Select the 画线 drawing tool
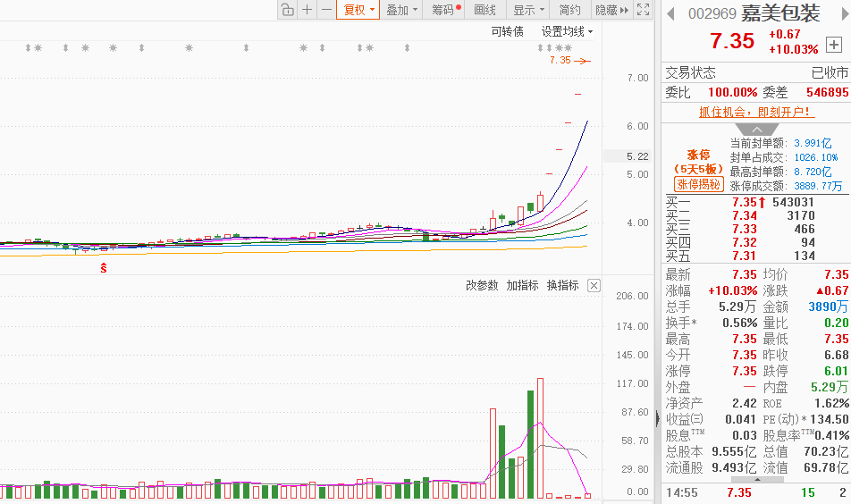Viewport: 851px width, 504px height. tap(484, 10)
